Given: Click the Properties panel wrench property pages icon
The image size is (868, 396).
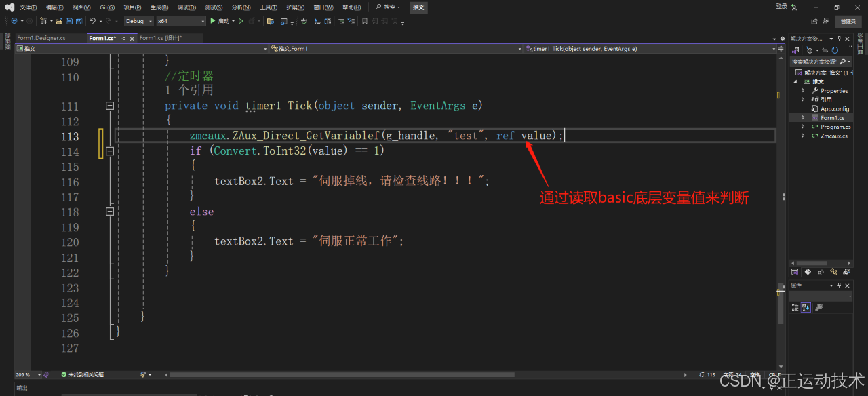Looking at the screenshot, I should (818, 307).
